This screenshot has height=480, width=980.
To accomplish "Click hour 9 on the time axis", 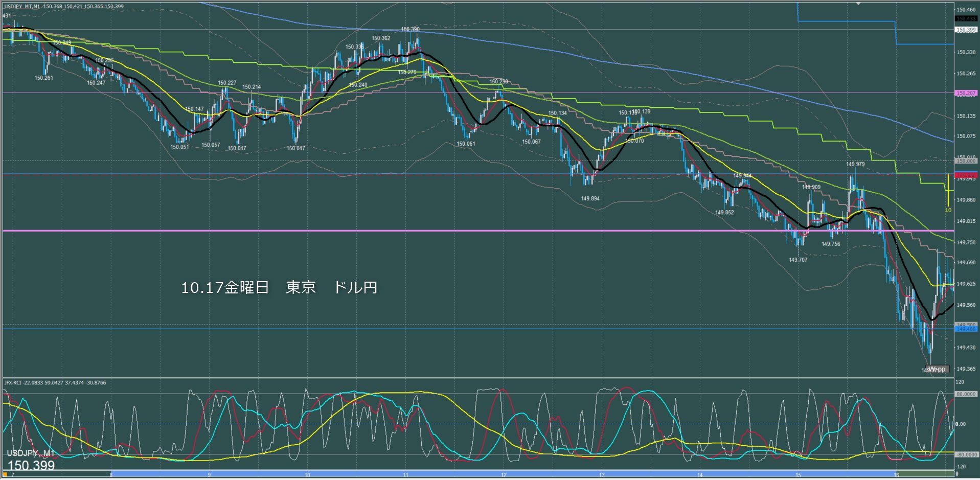I will coord(209,475).
